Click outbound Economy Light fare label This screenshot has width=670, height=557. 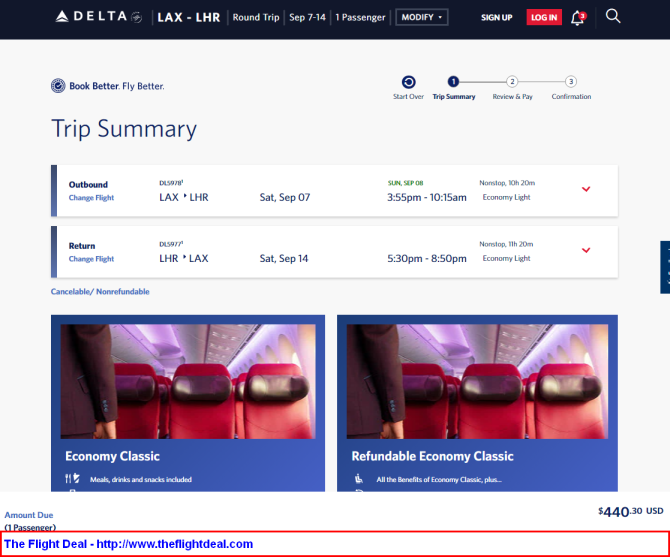[506, 197]
